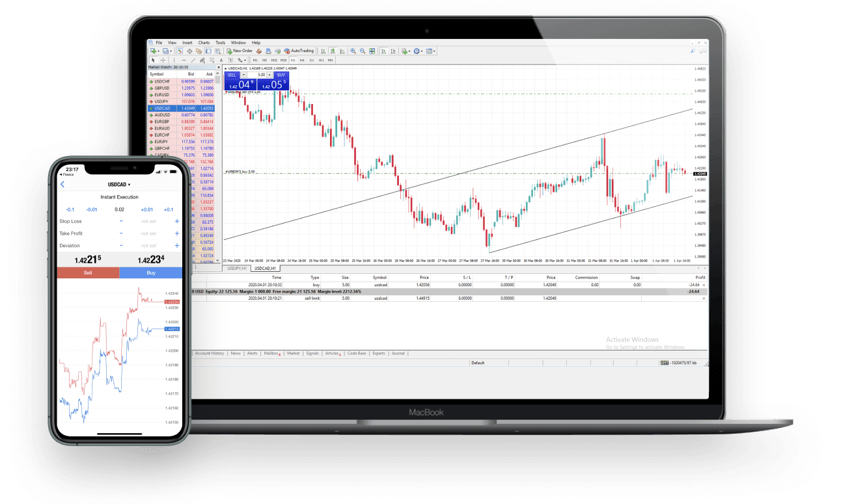This screenshot has width=841, height=504.
Task: Open the profiles dropdown icon
Action: [x=167, y=51]
